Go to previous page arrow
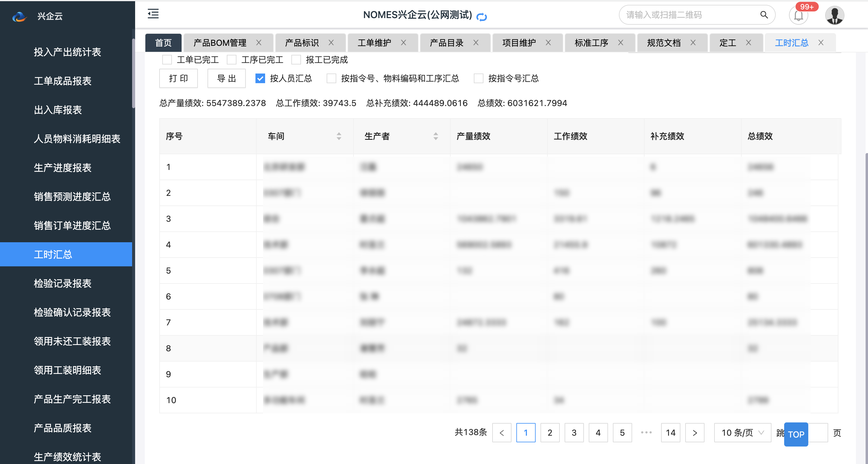Image resolution: width=868 pixels, height=464 pixels. [x=502, y=433]
